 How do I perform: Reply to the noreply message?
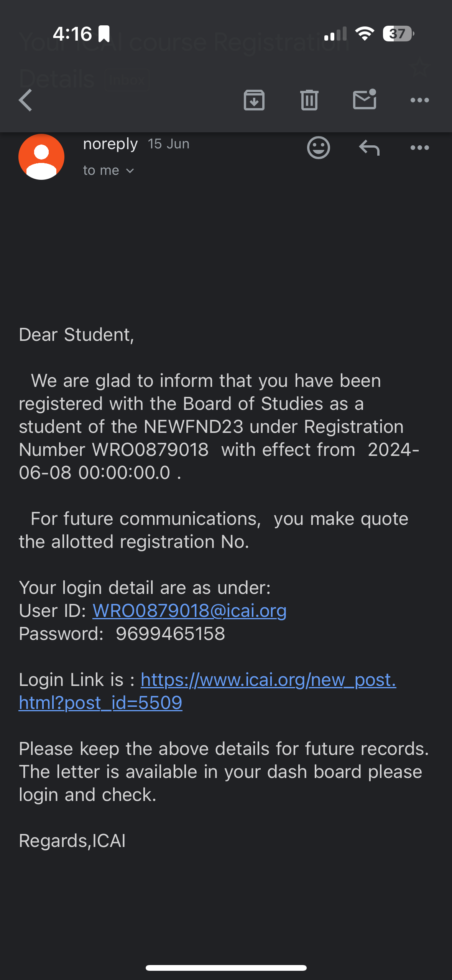(x=369, y=148)
